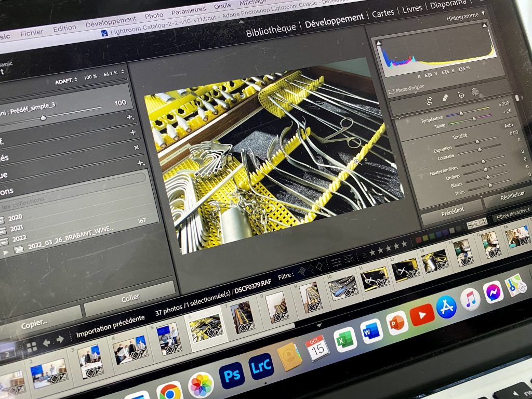Open Collections panel plus dropdown menu

(140, 163)
